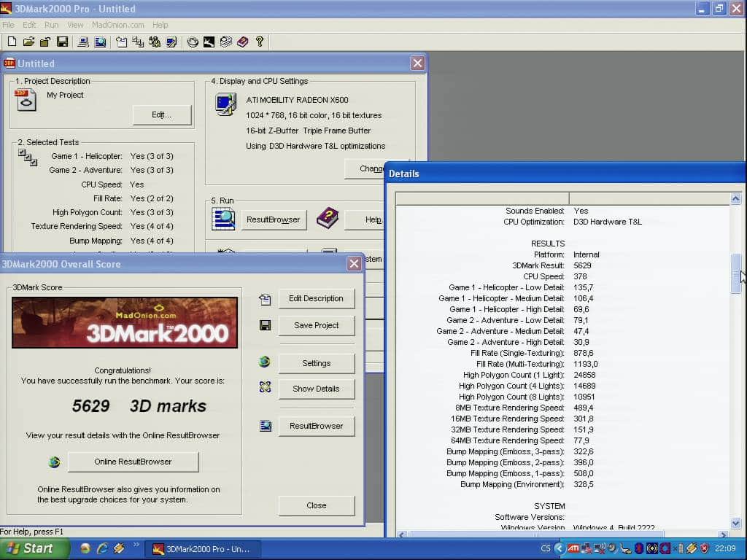The height and width of the screenshot is (560, 747).
Task: Click the icon beside Show Details
Action: click(x=265, y=387)
